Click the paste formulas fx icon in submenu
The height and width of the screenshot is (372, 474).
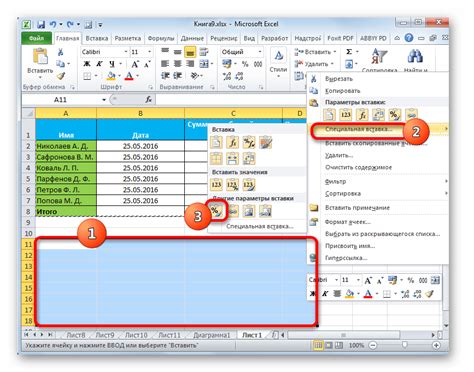point(232,143)
